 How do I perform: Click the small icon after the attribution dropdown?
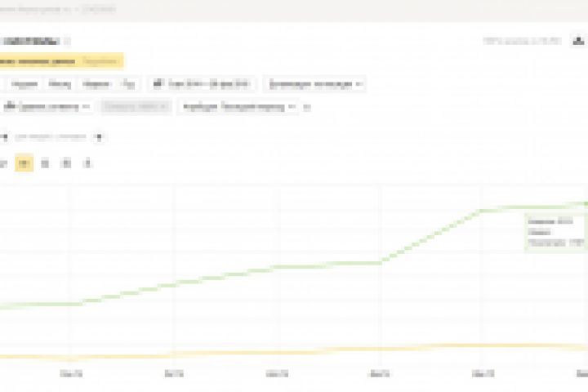coord(306,106)
